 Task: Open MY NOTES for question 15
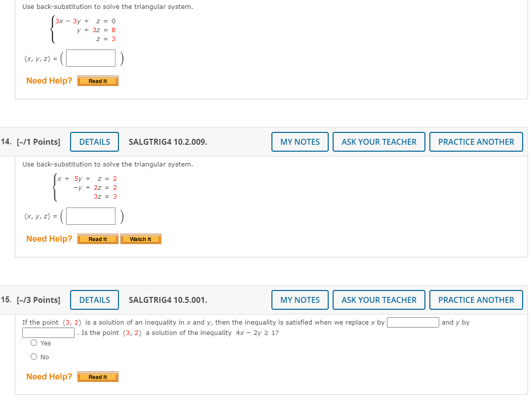(x=300, y=300)
